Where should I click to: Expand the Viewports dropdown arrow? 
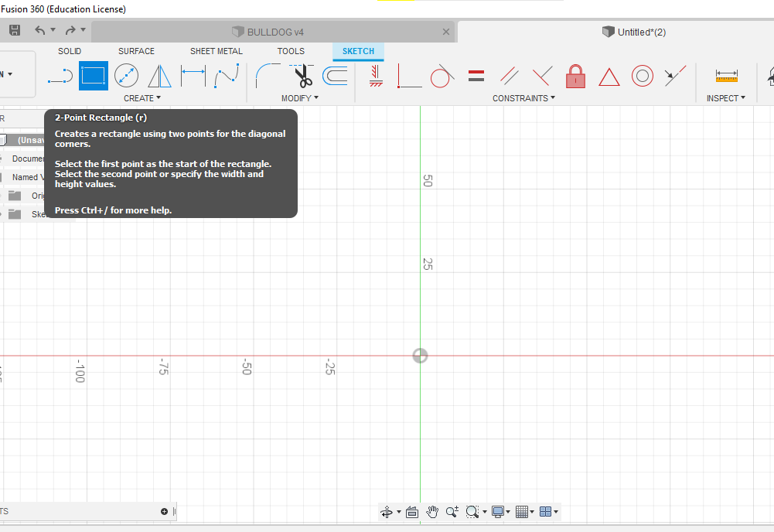click(x=556, y=512)
